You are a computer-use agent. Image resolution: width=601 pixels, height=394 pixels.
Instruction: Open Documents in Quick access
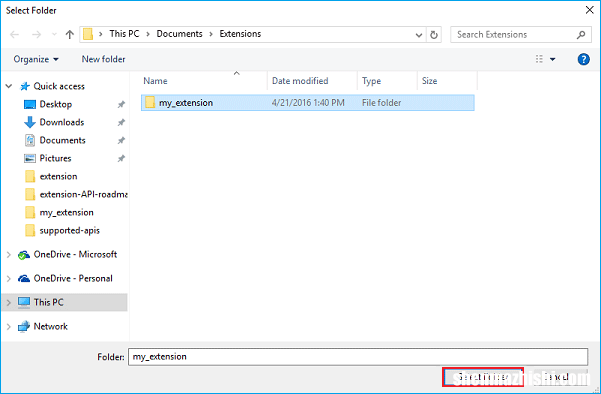[62, 140]
